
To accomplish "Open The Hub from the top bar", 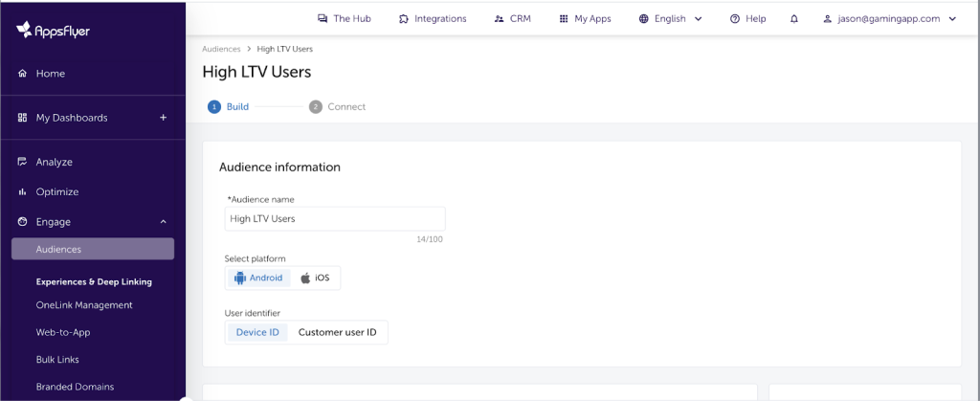I will click(x=344, y=18).
